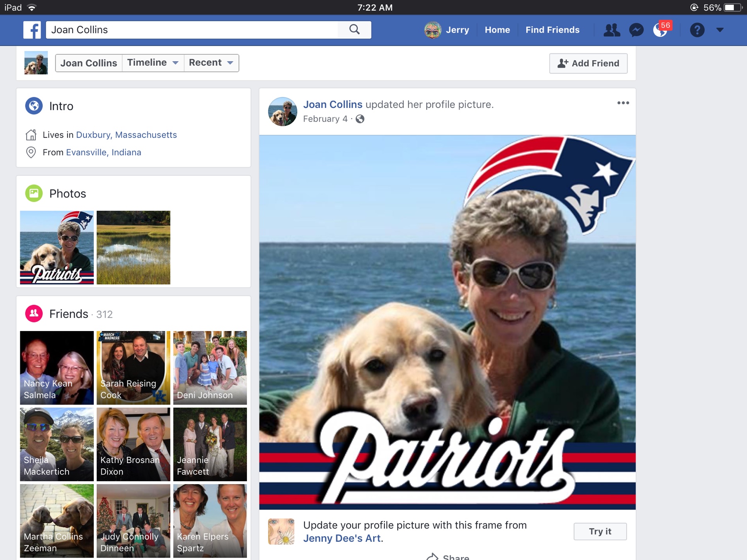Expand the account dropdown arrow in navbar
747x560 pixels.
pyautogui.click(x=720, y=30)
